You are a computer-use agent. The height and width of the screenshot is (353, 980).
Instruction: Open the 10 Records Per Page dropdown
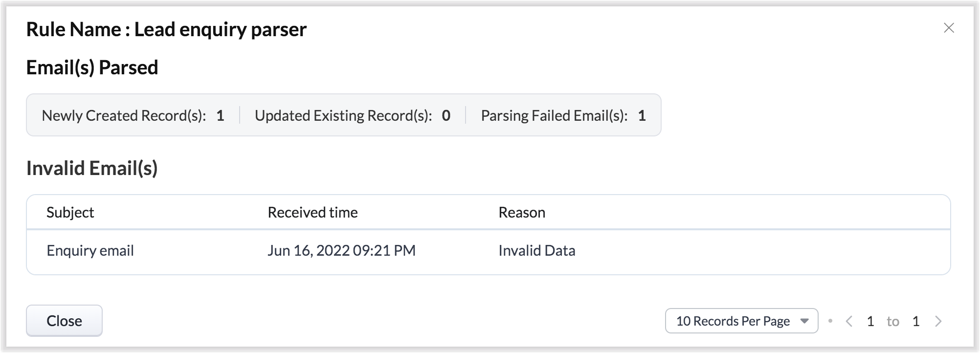(x=741, y=321)
